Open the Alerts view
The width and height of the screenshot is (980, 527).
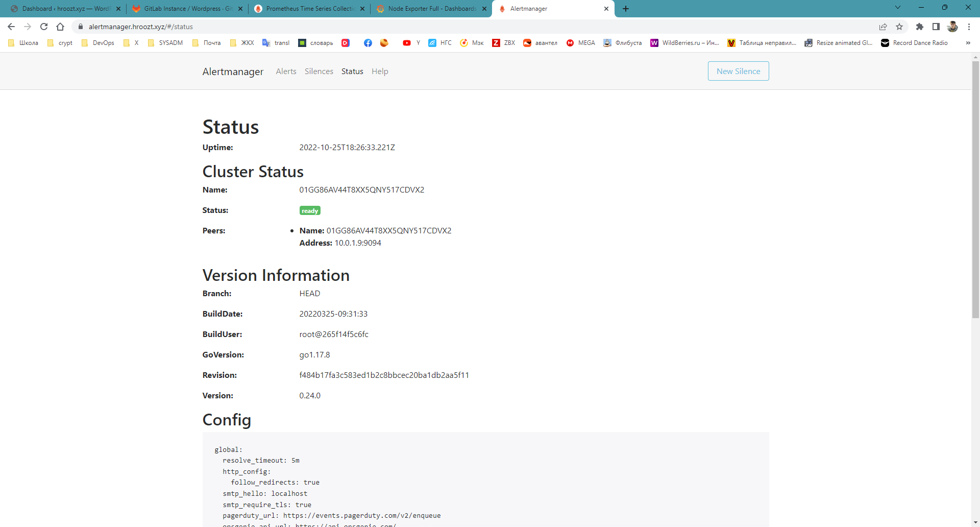[286, 71]
